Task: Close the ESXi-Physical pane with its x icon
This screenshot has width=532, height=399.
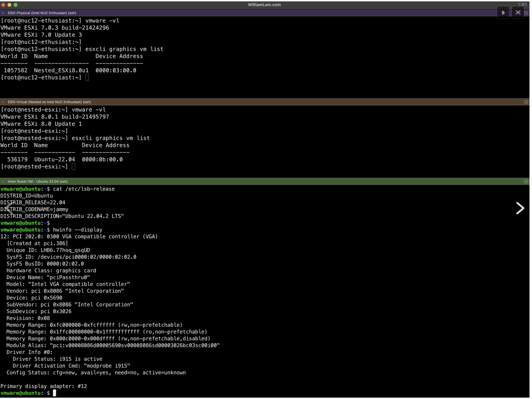Action: point(3,13)
